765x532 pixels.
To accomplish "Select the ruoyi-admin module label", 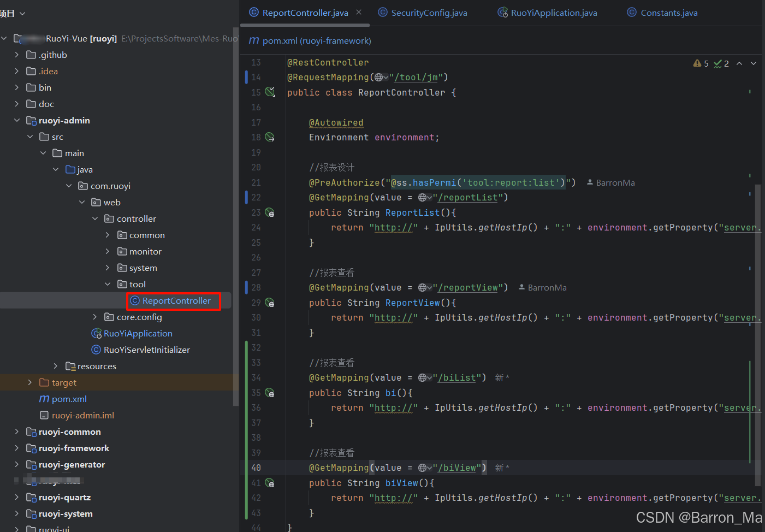I will pyautogui.click(x=64, y=120).
